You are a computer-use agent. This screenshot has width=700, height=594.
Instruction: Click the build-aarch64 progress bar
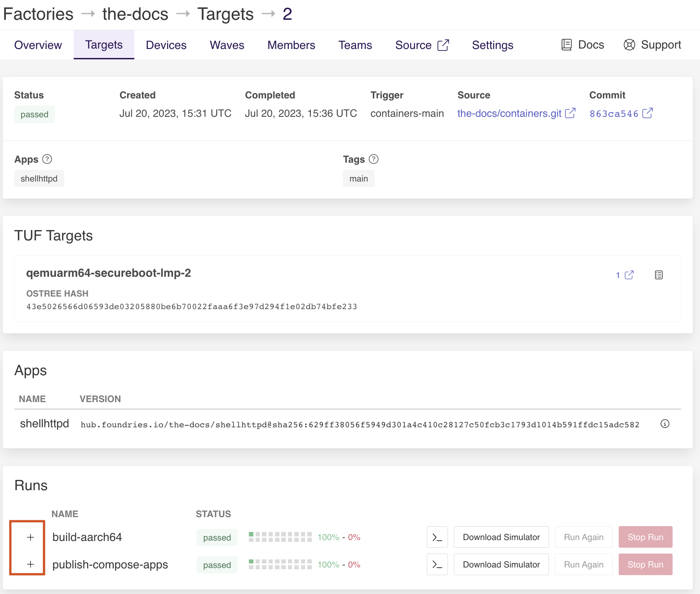(x=280, y=537)
